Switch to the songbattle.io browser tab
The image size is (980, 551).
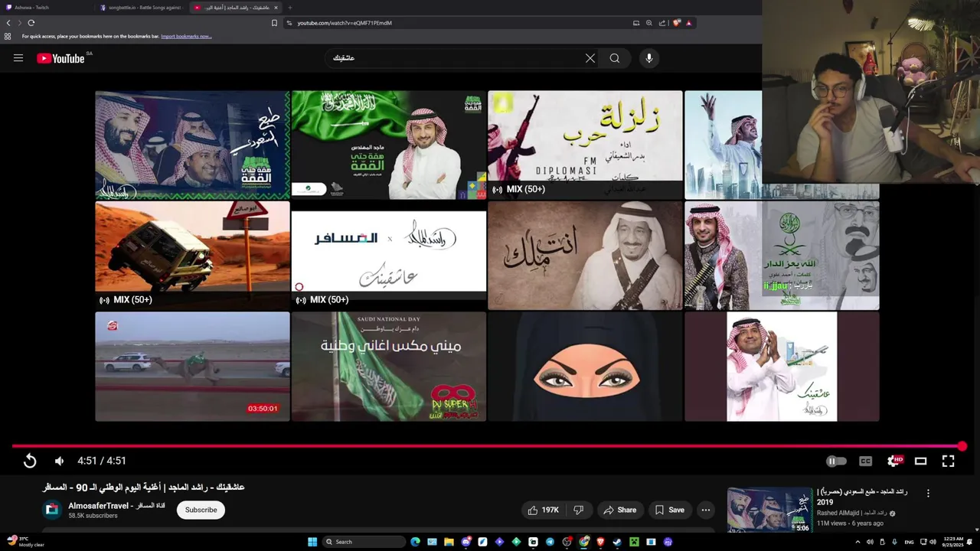pos(142,8)
